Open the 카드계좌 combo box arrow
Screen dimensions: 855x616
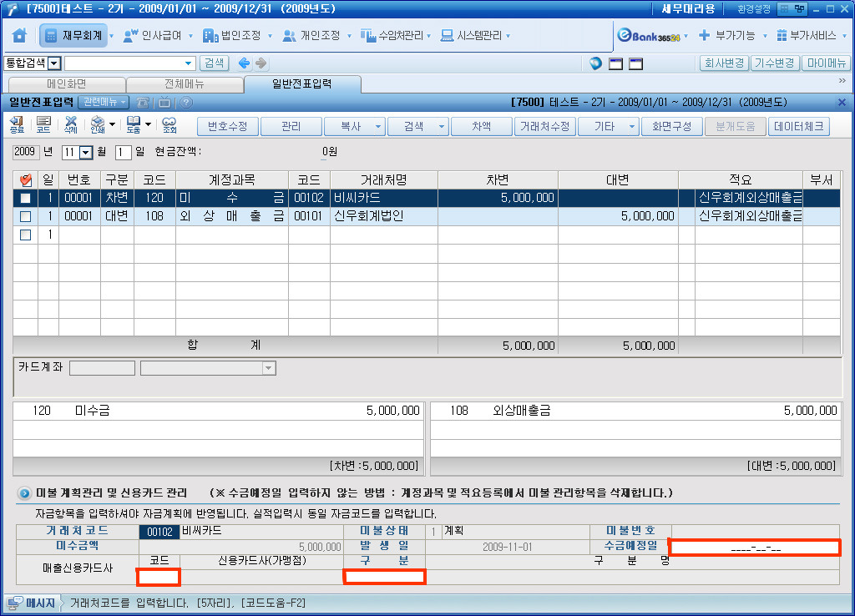point(268,368)
